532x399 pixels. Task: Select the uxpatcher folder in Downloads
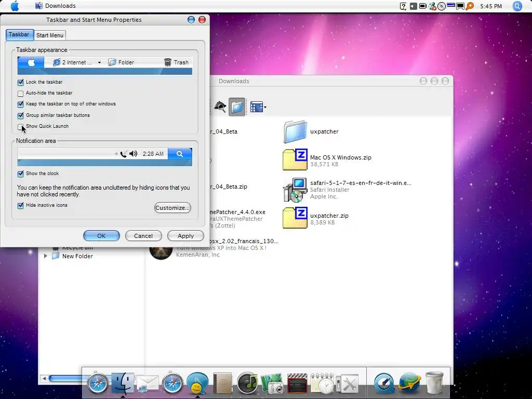click(312, 131)
